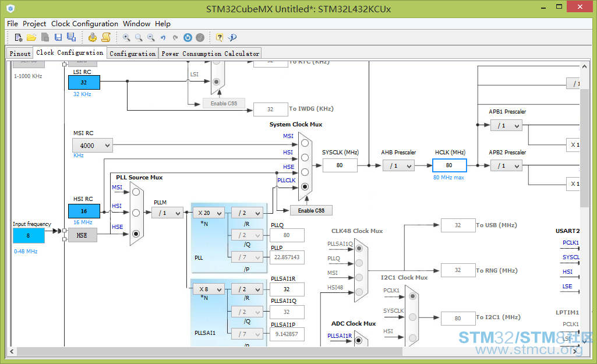The image size is (597, 364).
Task: Click the vertical scrollbar thumb
Action: pyautogui.click(x=584, y=149)
